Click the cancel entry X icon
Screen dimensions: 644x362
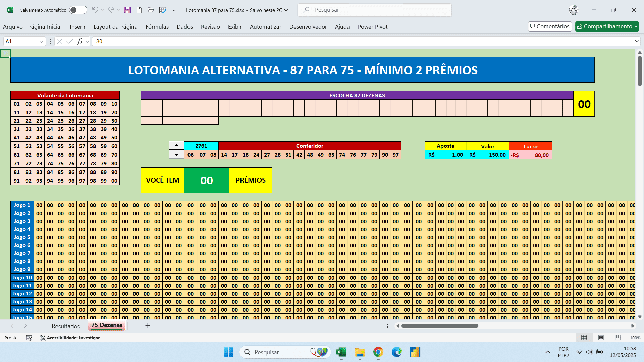(x=60, y=41)
